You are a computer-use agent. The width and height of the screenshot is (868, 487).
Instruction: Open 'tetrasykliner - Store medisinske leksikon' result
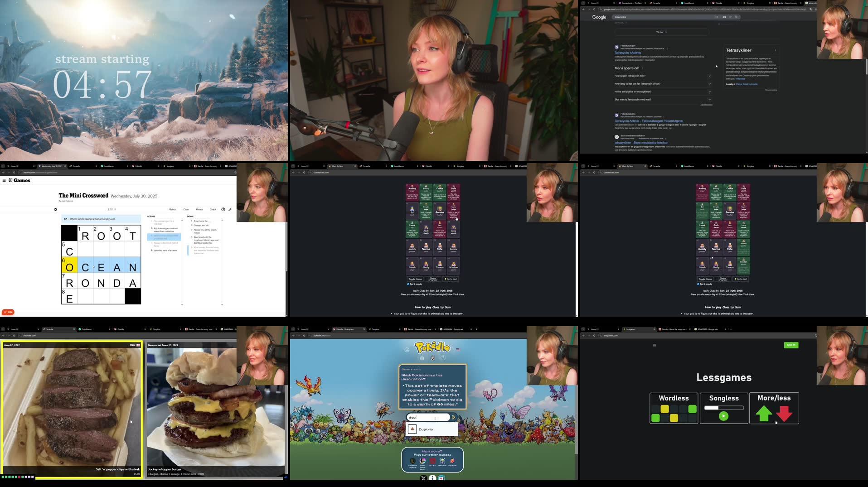(641, 143)
